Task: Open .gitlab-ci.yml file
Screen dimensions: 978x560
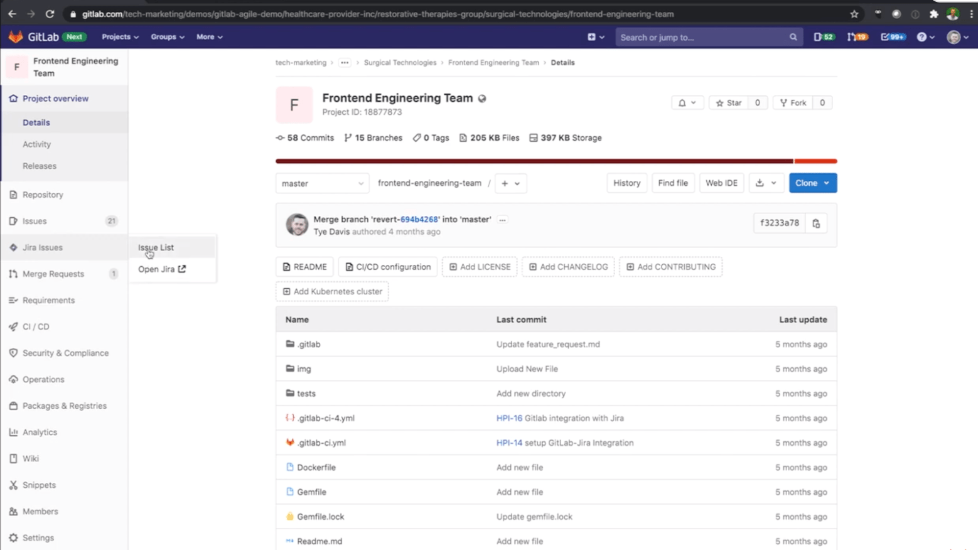Action: [x=321, y=443]
